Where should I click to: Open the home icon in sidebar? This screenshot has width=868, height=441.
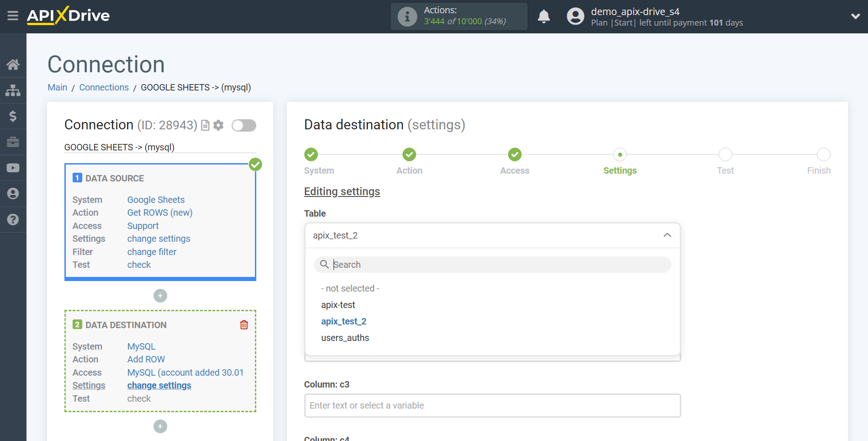13,64
